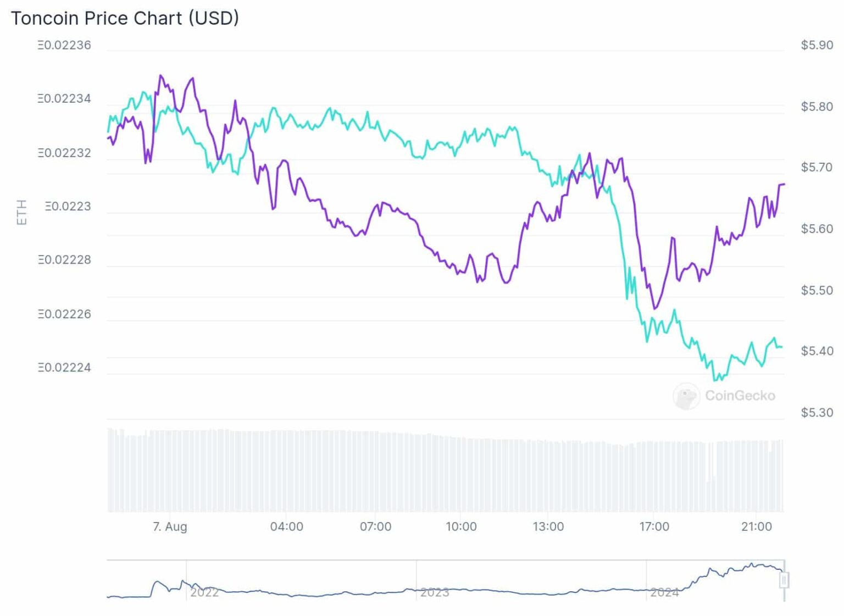The height and width of the screenshot is (616, 844).
Task: Click the $5.60 price axis label
Action: [x=817, y=229]
